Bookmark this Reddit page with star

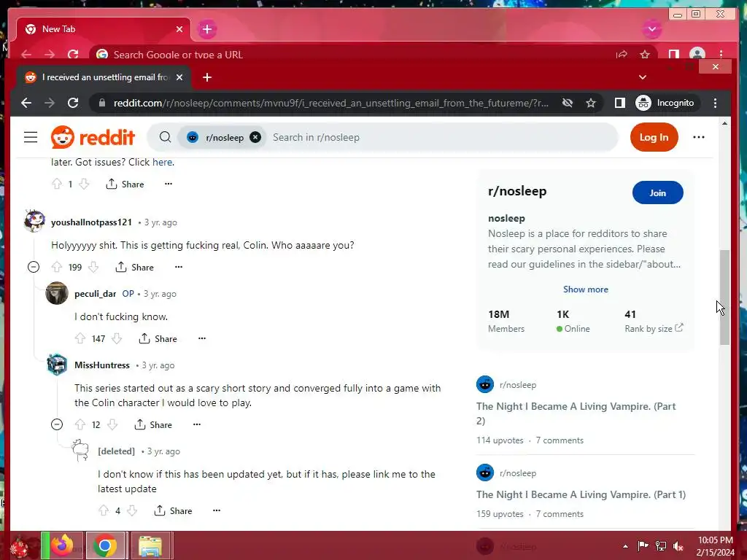591,103
